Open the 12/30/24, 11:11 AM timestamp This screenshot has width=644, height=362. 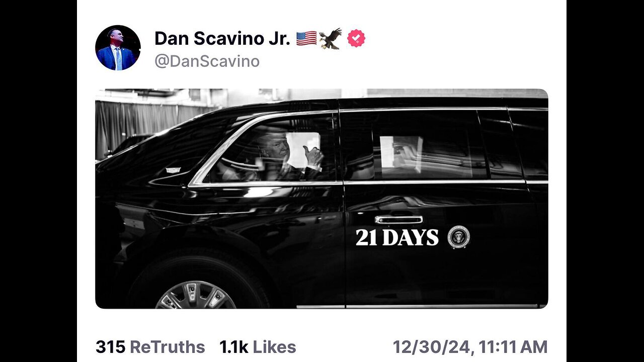point(470,347)
